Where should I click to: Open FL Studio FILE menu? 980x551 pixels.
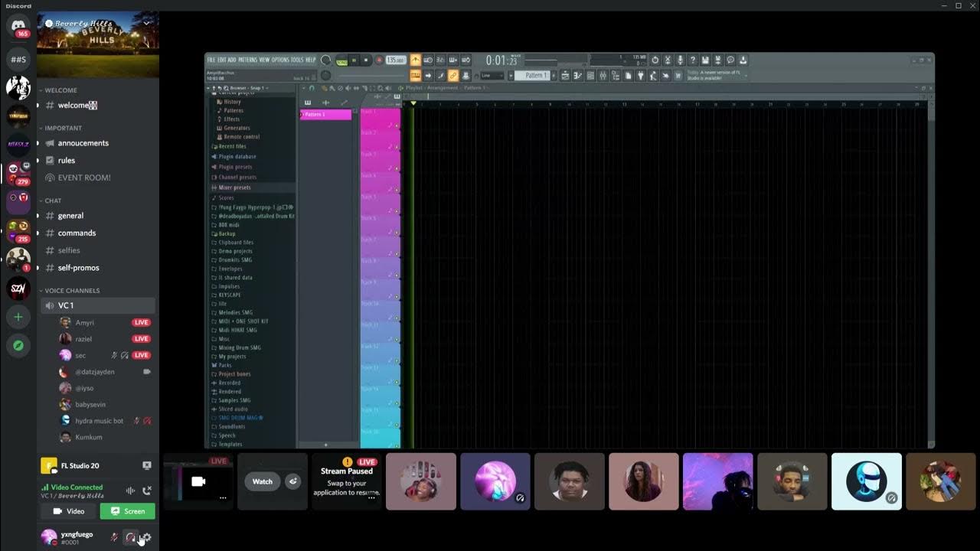[211, 60]
